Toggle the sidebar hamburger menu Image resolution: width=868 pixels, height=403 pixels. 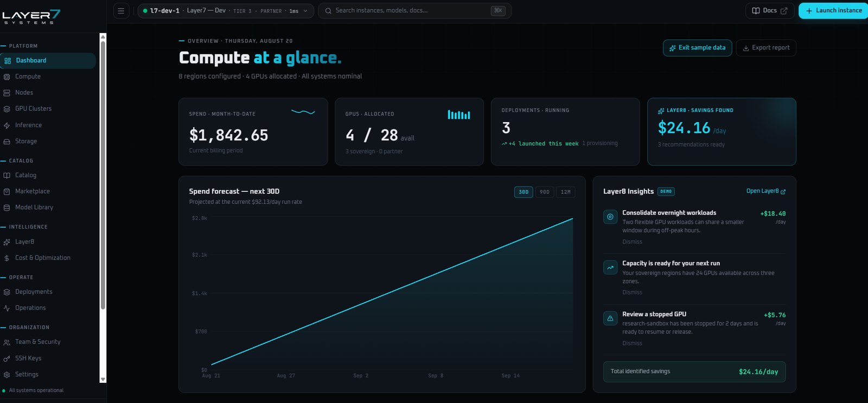tap(121, 11)
